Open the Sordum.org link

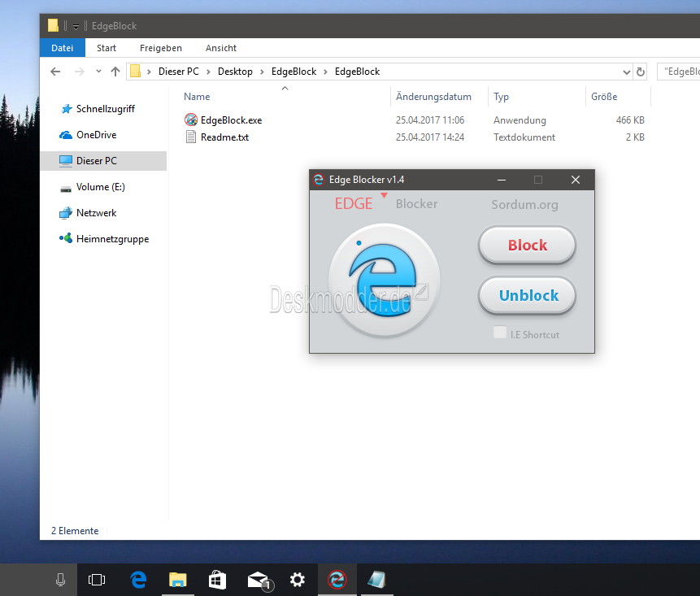(524, 204)
